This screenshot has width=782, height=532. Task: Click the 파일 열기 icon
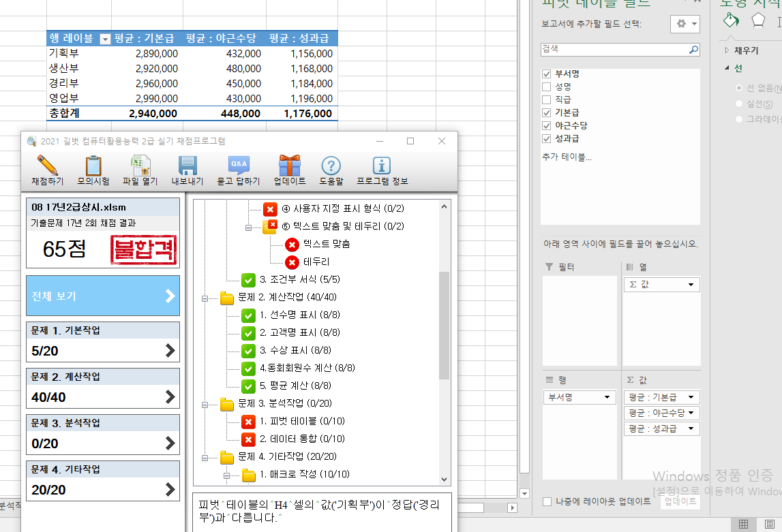tap(140, 166)
